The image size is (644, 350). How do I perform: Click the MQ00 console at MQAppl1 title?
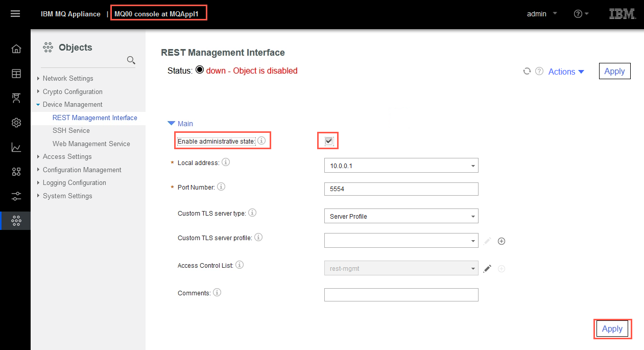point(156,14)
